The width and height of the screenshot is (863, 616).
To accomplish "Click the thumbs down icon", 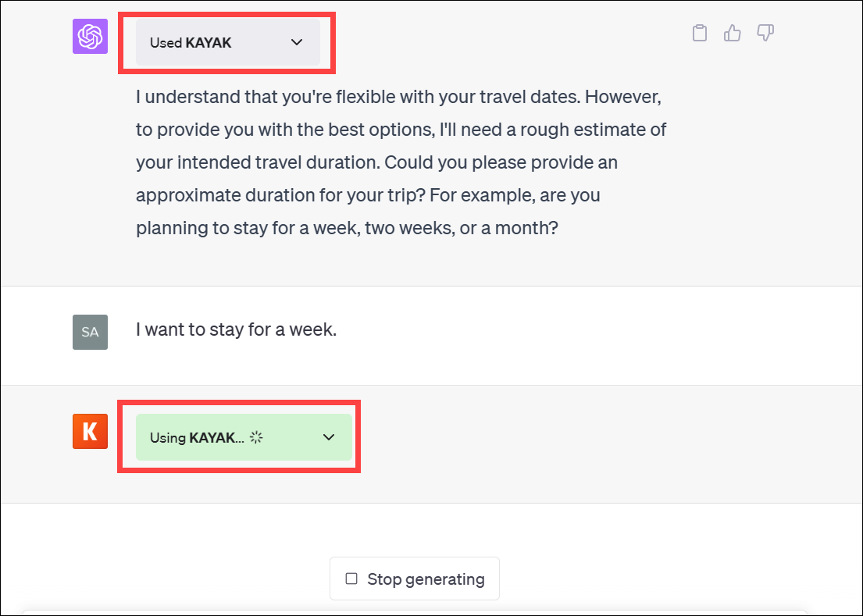I will point(765,33).
